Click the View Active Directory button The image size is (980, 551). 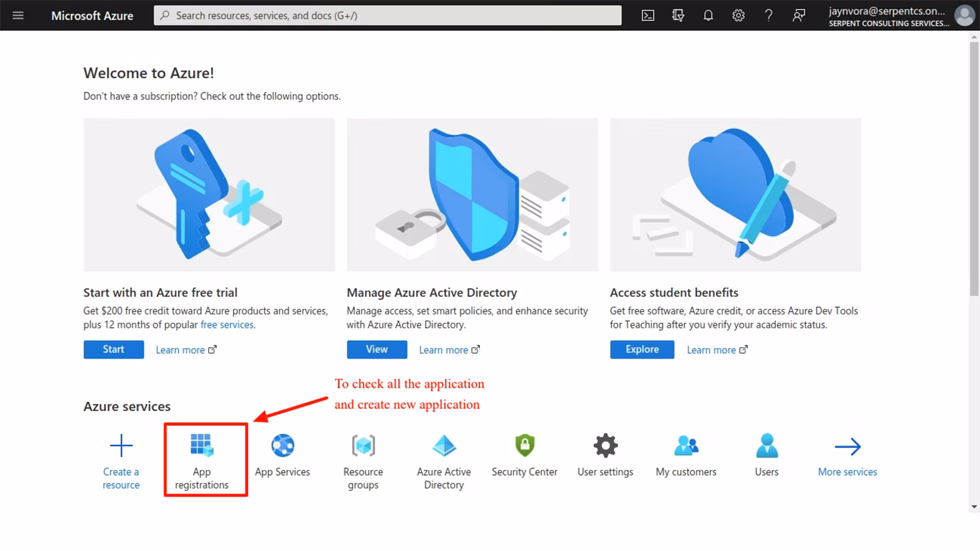(377, 349)
